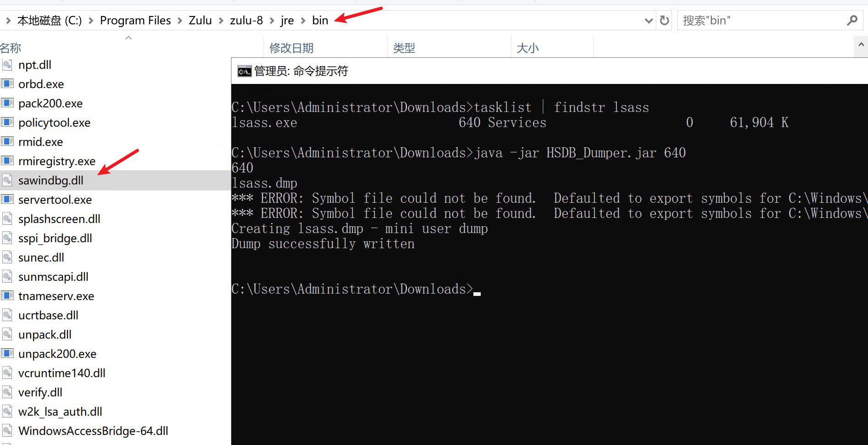The height and width of the screenshot is (445, 868).
Task: Click the search magnifier icon in Explorer
Action: 852,21
